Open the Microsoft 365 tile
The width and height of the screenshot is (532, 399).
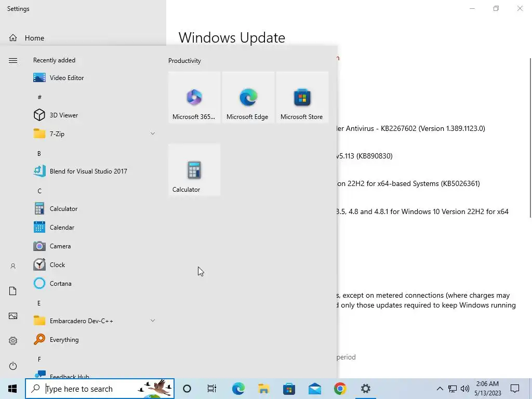[194, 97]
